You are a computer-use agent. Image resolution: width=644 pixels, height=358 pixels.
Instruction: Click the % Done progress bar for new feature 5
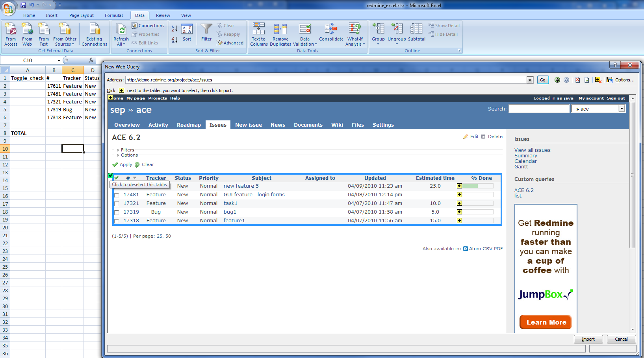tap(478, 186)
